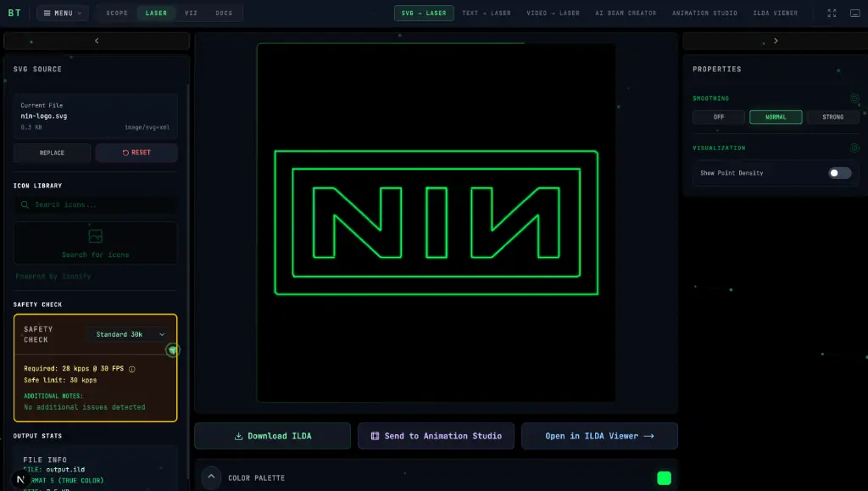The image size is (868, 491).
Task: Switch to the DOCS tab
Action: pos(224,13)
